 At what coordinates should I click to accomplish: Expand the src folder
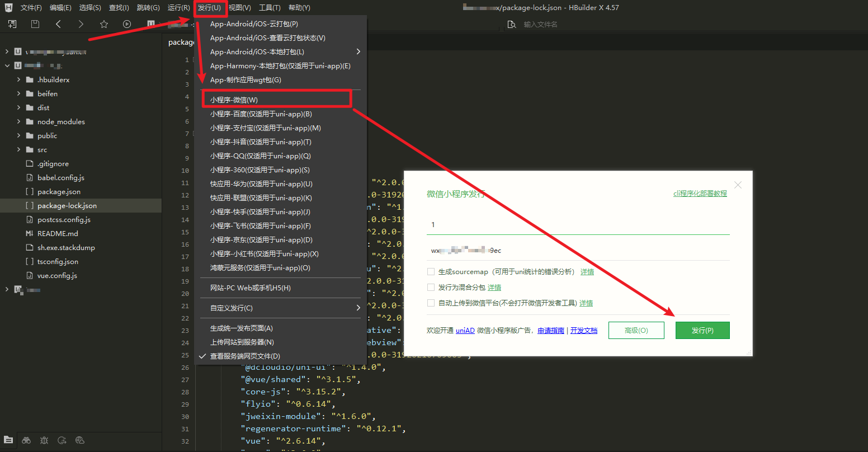(x=18, y=150)
